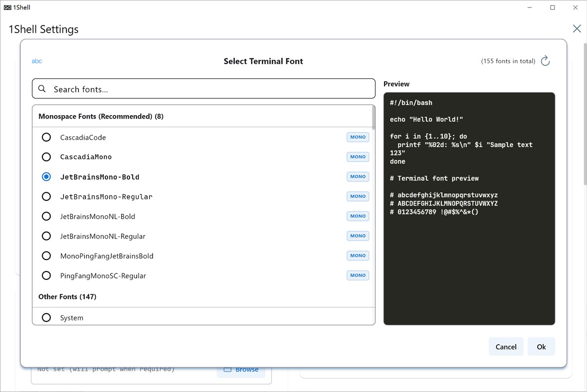Click in the Search fonts field
The image size is (587, 392).
(x=203, y=89)
